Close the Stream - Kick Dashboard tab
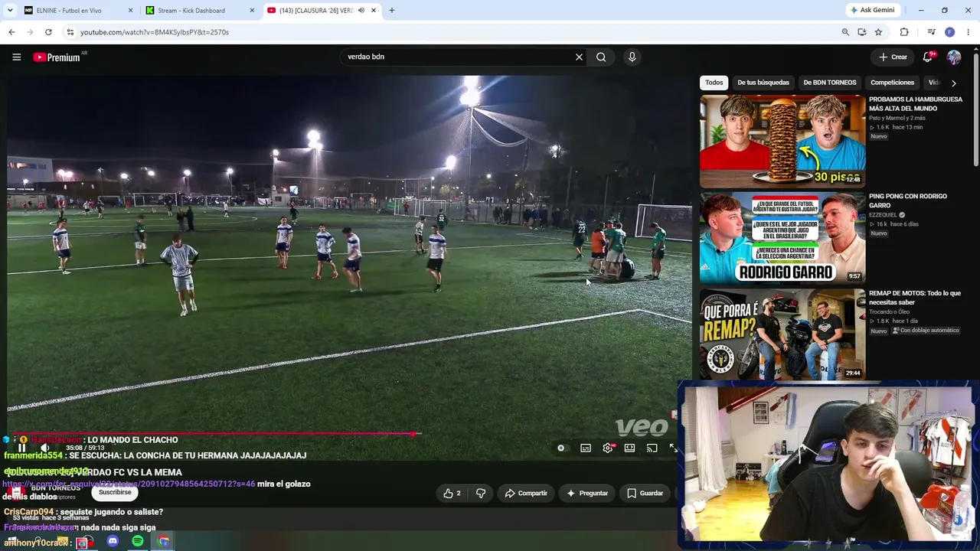This screenshot has width=980, height=551. (x=252, y=11)
